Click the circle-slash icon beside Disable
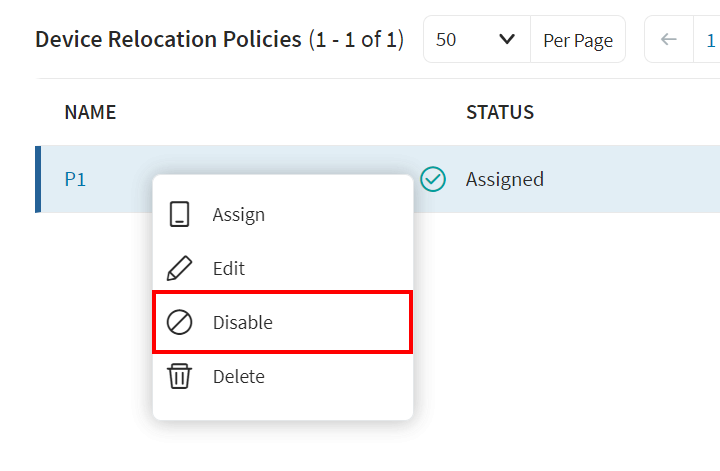This screenshot has width=720, height=471. tap(179, 322)
